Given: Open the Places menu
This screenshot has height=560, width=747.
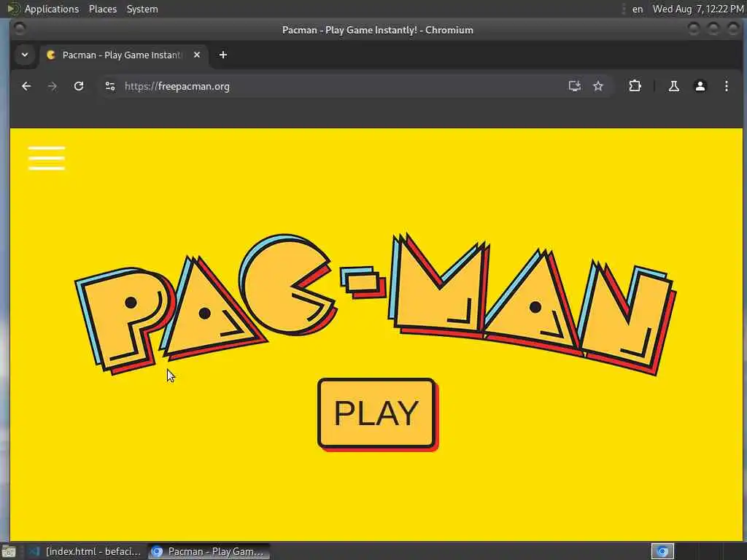Looking at the screenshot, I should click(102, 9).
